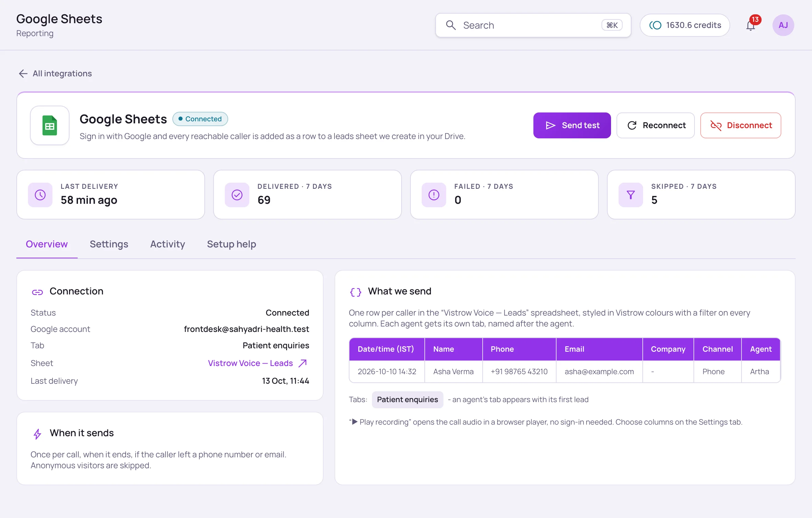The image size is (812, 518).
Task: Click the Agent column header
Action: pyautogui.click(x=761, y=349)
